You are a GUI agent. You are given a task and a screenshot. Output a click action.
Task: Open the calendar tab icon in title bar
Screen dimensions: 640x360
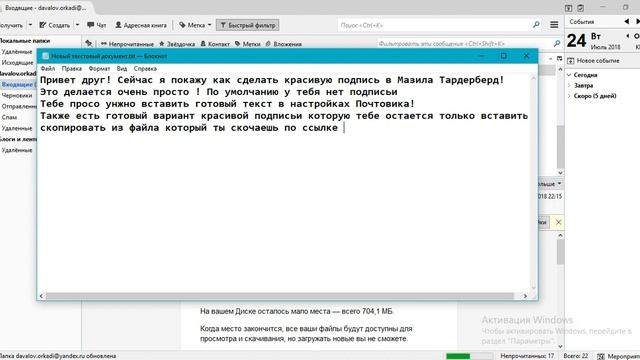[569, 8]
